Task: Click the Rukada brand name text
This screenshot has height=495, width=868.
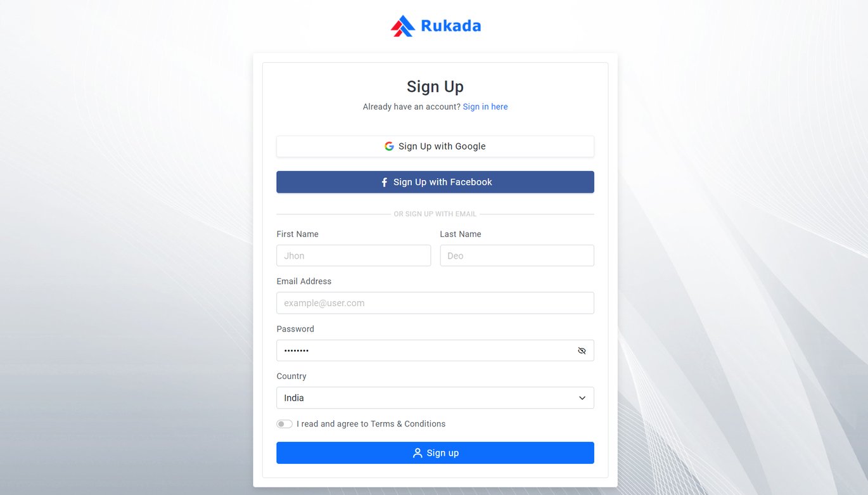Action: (450, 26)
